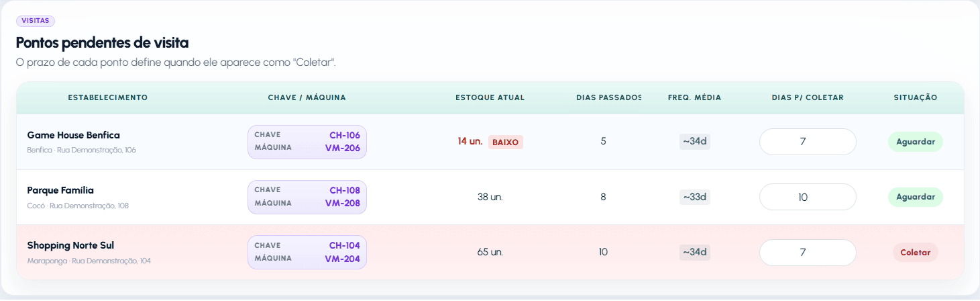The height and width of the screenshot is (301, 980).
Task: Sort by the ESTOQUE ATUAL column header
Action: point(490,97)
